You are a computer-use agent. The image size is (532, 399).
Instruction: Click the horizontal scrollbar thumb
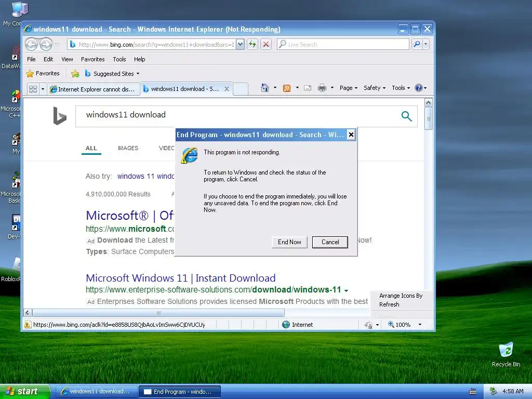click(x=158, y=312)
